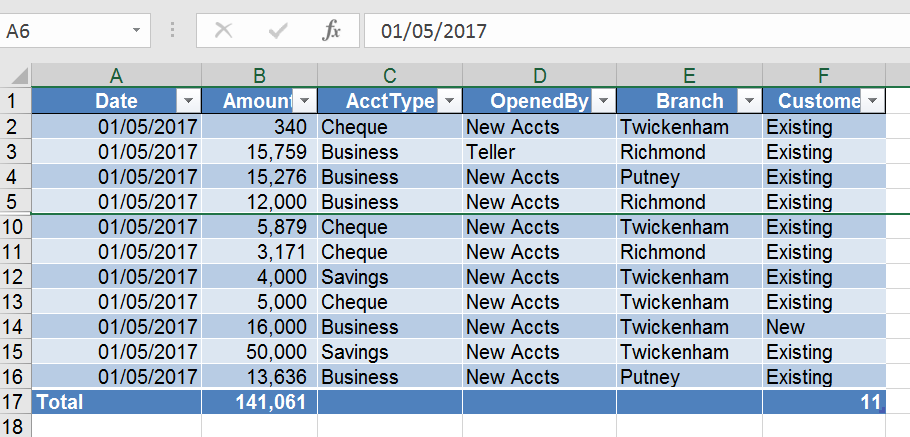Select row 10 header
Image resolution: width=910 pixels, height=437 pixels.
coord(14,227)
